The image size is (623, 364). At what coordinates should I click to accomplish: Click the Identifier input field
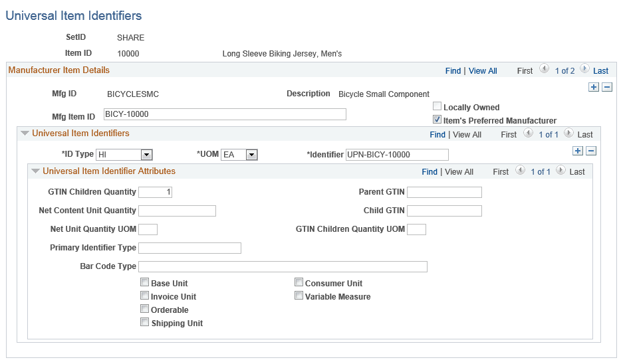398,154
